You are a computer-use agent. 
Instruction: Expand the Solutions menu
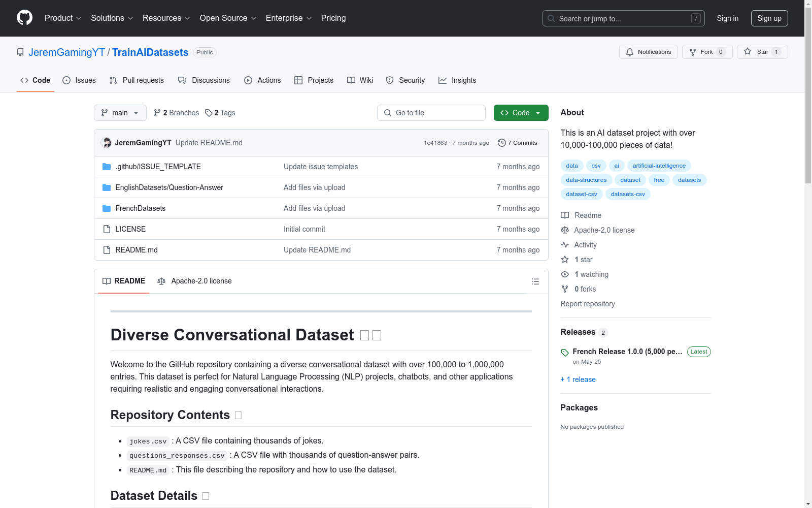click(x=112, y=18)
